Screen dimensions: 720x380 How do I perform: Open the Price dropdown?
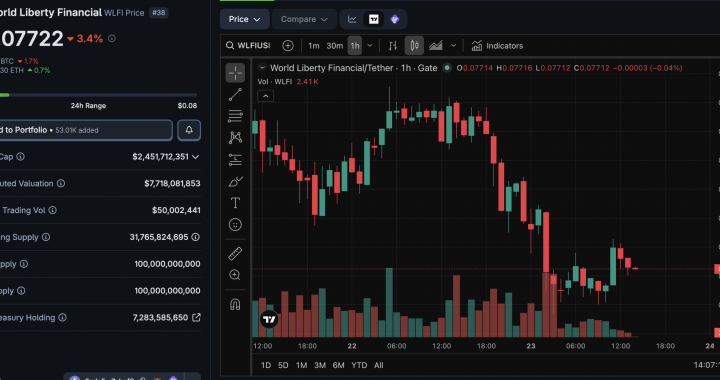(x=245, y=19)
